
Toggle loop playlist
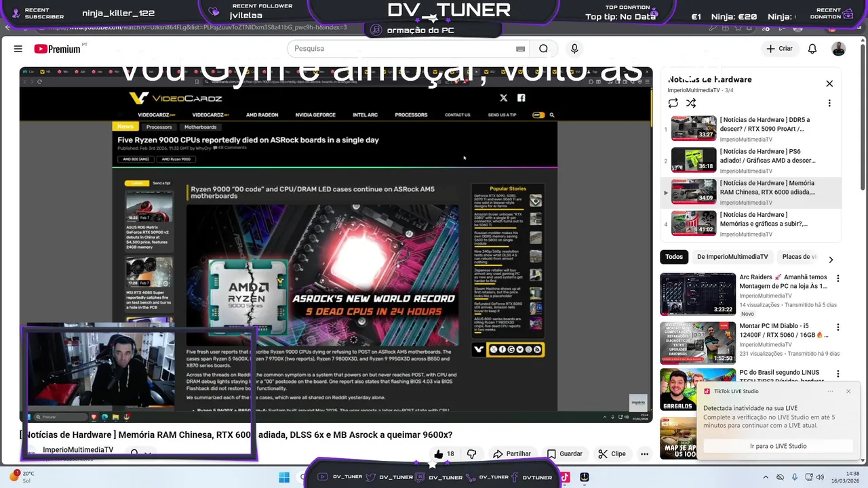click(673, 103)
